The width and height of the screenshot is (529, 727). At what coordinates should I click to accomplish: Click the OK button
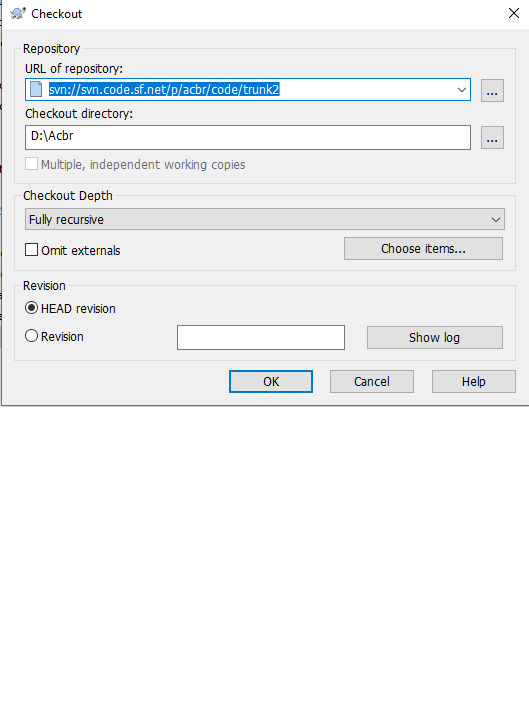[271, 382]
